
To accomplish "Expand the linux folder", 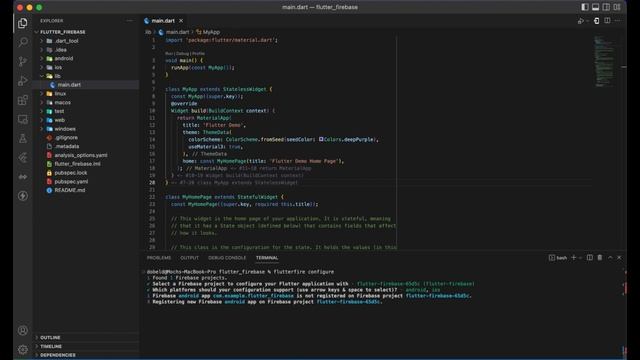I will [x=60, y=93].
